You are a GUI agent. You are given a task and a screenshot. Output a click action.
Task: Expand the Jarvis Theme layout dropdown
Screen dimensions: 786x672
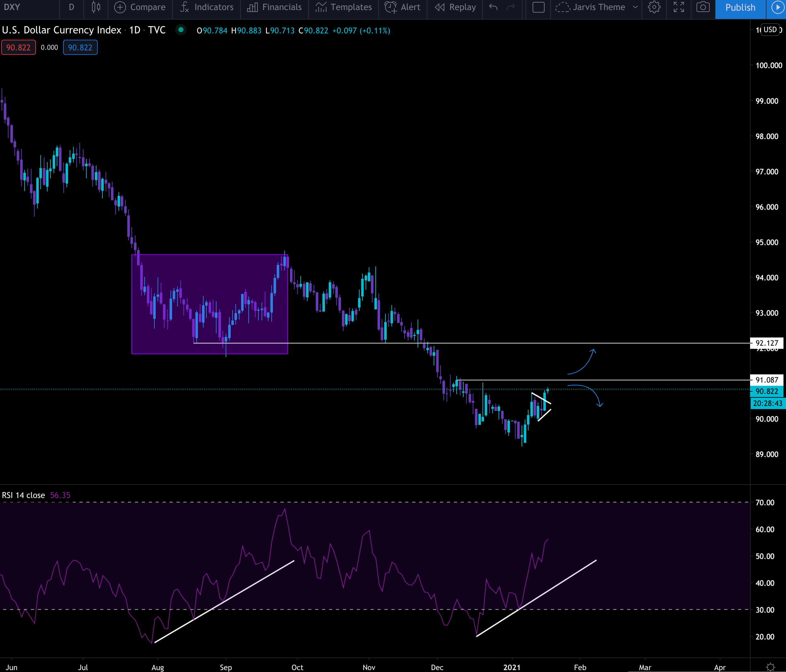coord(635,7)
